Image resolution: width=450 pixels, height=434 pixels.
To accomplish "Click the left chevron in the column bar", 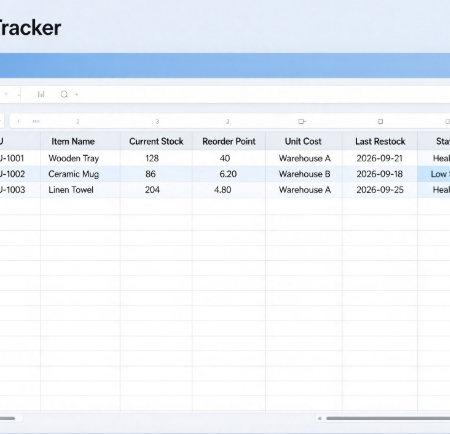I will click(x=19, y=121).
